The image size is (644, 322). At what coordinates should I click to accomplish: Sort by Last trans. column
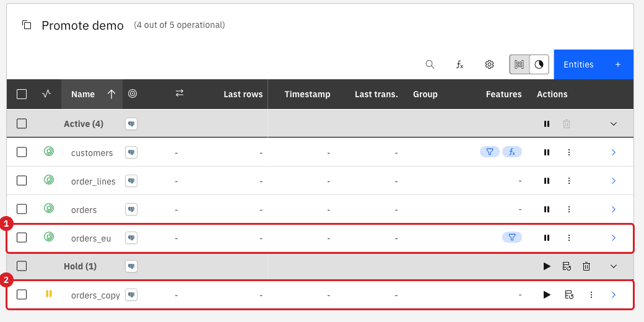point(376,94)
